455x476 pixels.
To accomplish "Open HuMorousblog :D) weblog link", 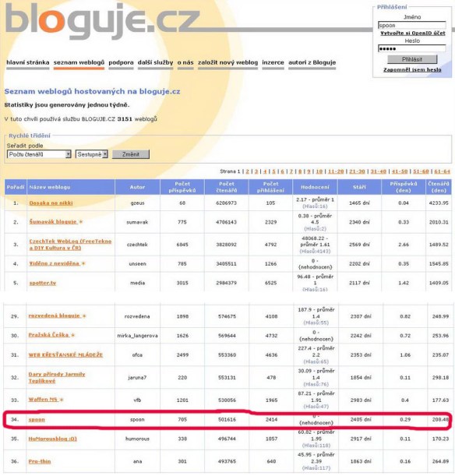I will coord(53,439).
